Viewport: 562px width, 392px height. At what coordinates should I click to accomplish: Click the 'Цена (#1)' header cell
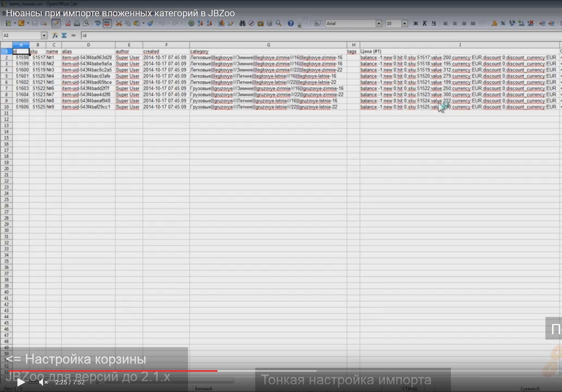(x=460, y=52)
